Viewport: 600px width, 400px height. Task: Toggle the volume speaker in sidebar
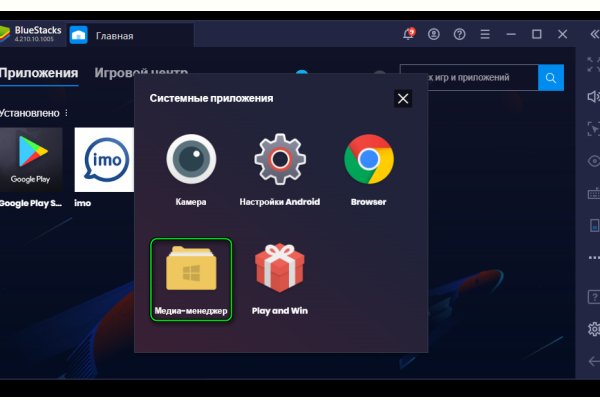tap(592, 97)
